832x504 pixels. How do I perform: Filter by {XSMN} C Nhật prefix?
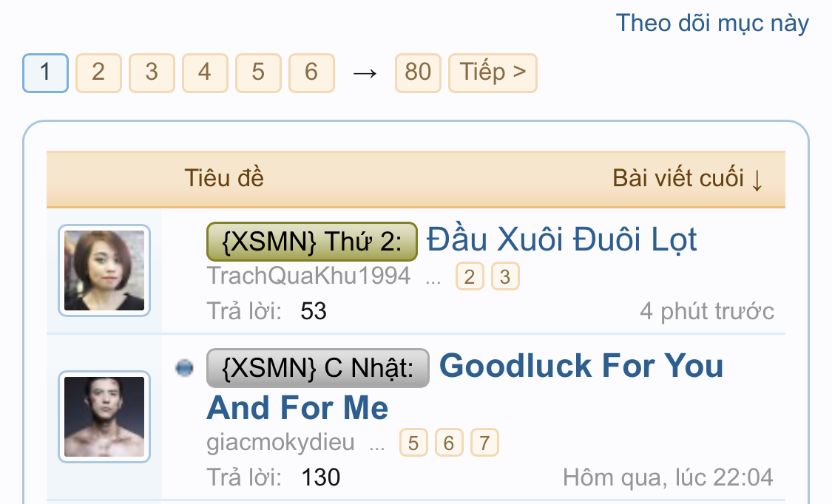point(317,368)
